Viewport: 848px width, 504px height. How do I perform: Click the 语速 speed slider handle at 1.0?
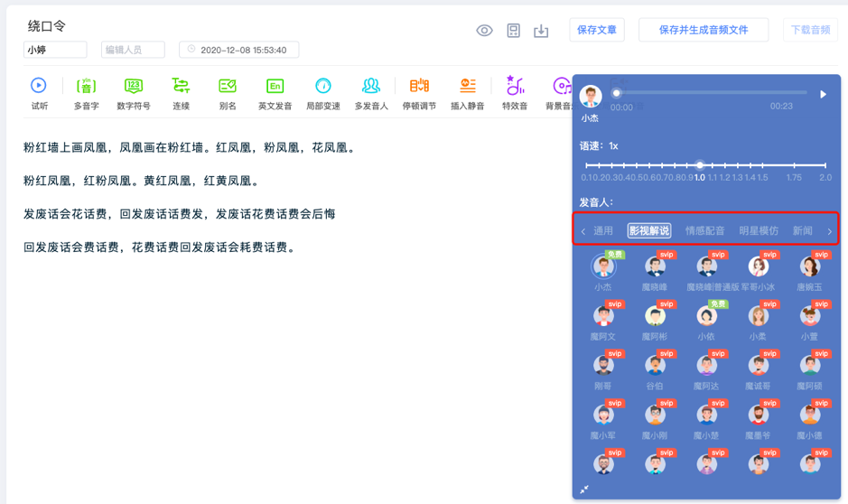(700, 165)
